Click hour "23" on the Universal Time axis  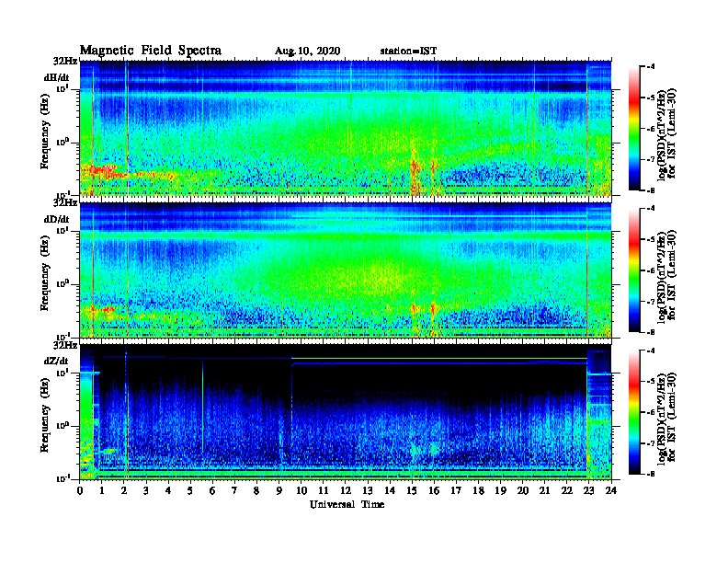(589, 490)
